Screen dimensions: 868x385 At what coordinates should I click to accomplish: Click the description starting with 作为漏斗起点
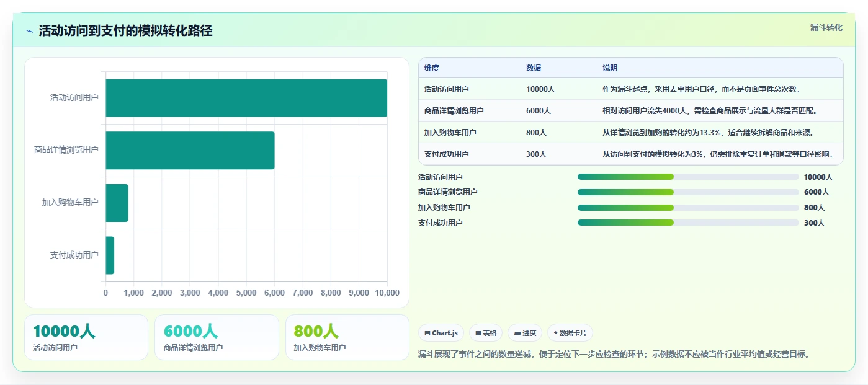[x=701, y=89]
